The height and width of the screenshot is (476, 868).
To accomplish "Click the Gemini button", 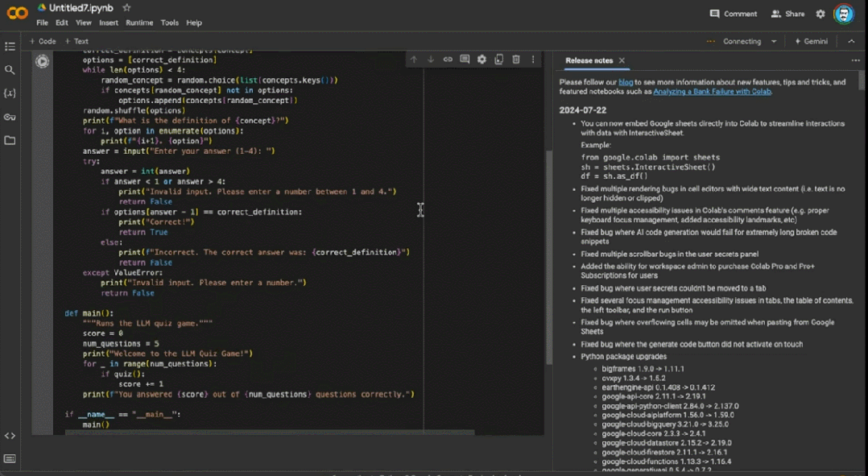I will 811,41.
